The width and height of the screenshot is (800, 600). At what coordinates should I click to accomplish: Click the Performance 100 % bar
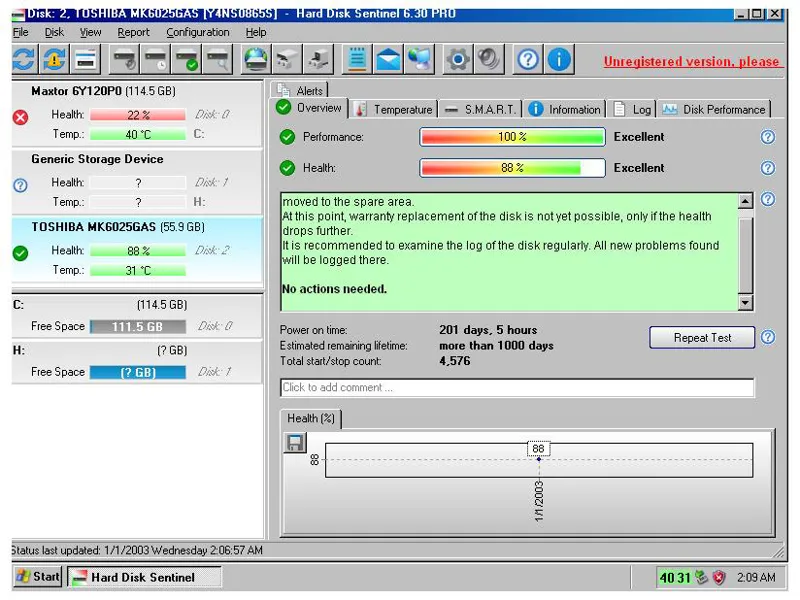click(x=512, y=137)
